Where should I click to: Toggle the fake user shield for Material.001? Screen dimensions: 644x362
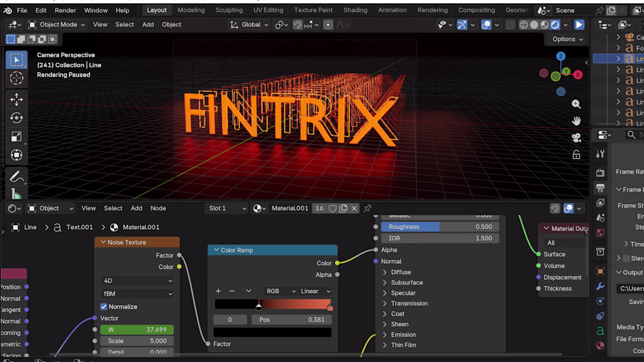click(333, 208)
